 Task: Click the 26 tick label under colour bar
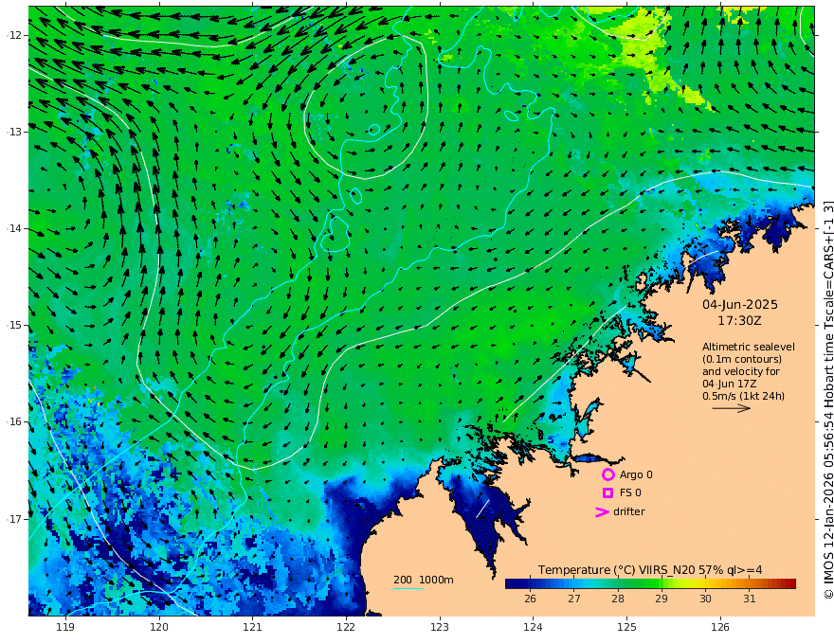530,599
